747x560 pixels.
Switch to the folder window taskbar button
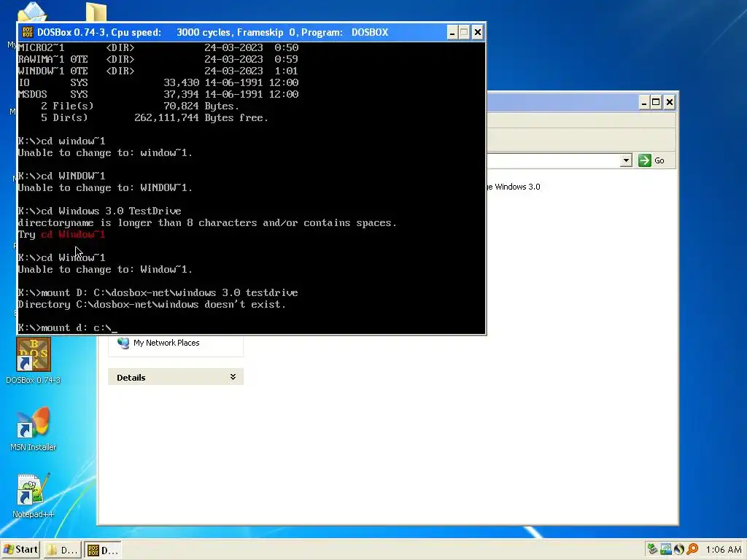pyautogui.click(x=62, y=550)
